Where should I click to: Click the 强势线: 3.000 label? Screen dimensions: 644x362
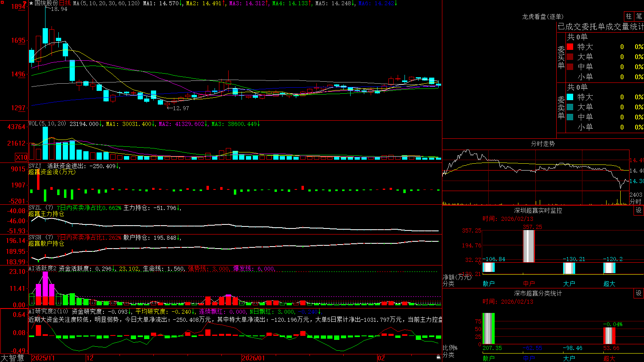208,268
